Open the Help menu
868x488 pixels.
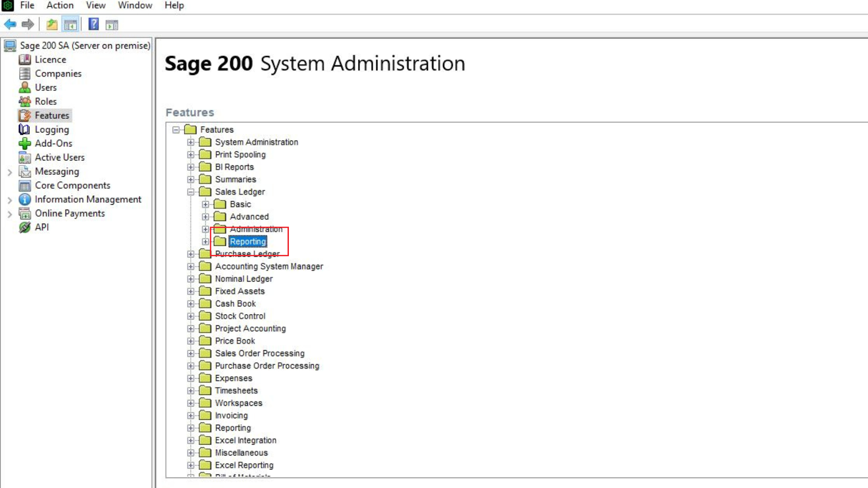(x=174, y=5)
